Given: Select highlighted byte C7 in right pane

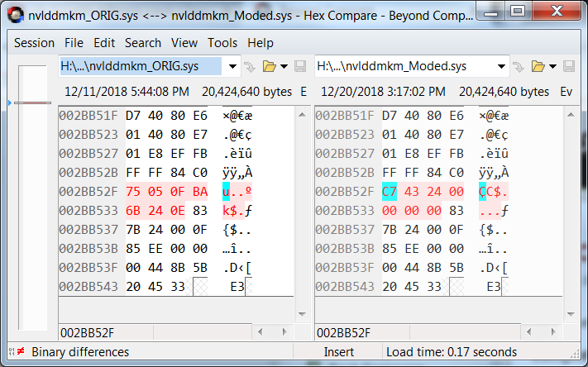Looking at the screenshot, I should pos(390,192).
